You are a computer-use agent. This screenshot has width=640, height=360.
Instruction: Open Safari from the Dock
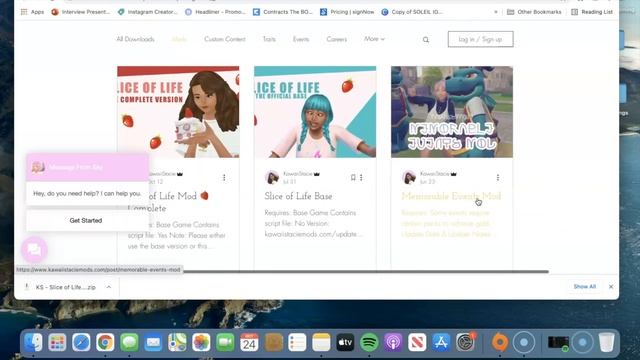pos(81,342)
